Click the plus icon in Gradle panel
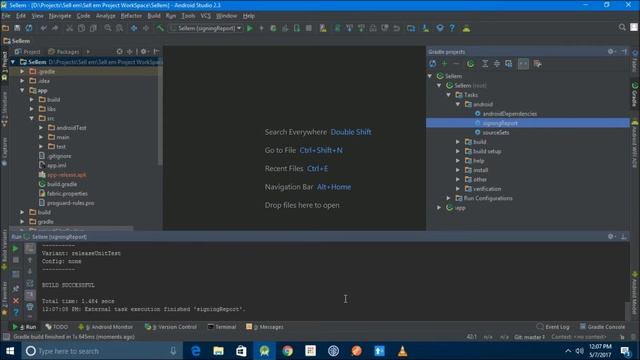 click(444, 64)
